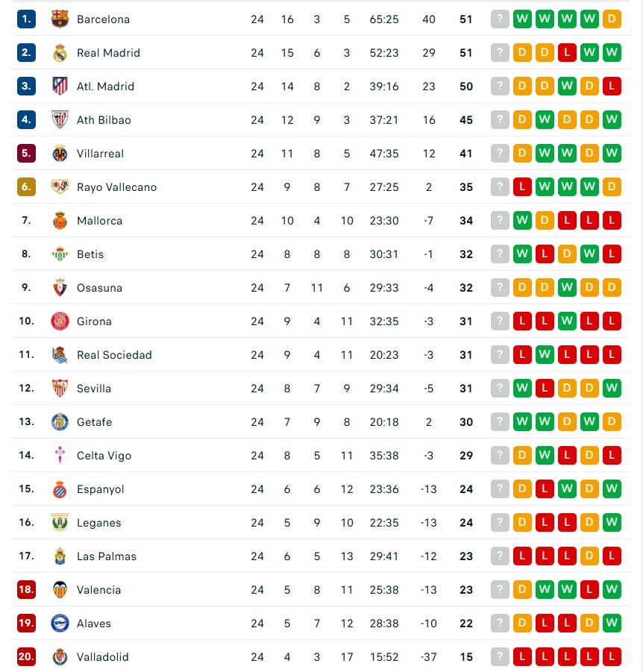The height and width of the screenshot is (672, 643).
Task: Click the Celta Vigo crest icon
Action: point(60,455)
